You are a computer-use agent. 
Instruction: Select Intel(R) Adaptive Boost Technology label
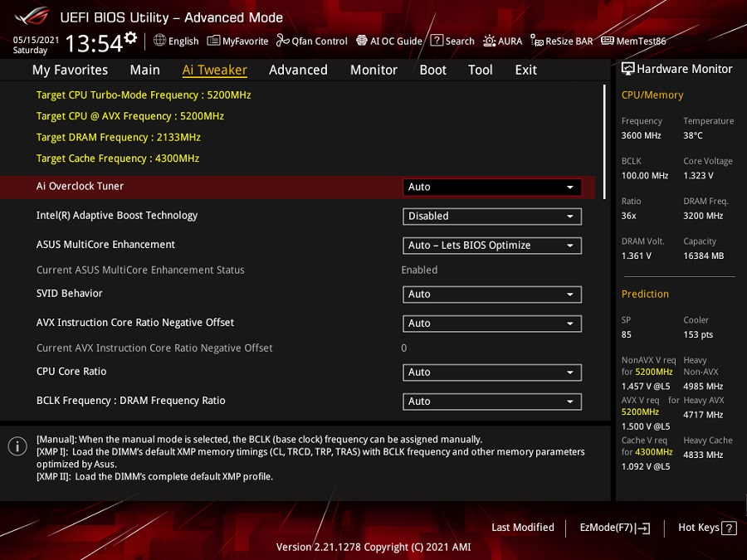(117, 215)
